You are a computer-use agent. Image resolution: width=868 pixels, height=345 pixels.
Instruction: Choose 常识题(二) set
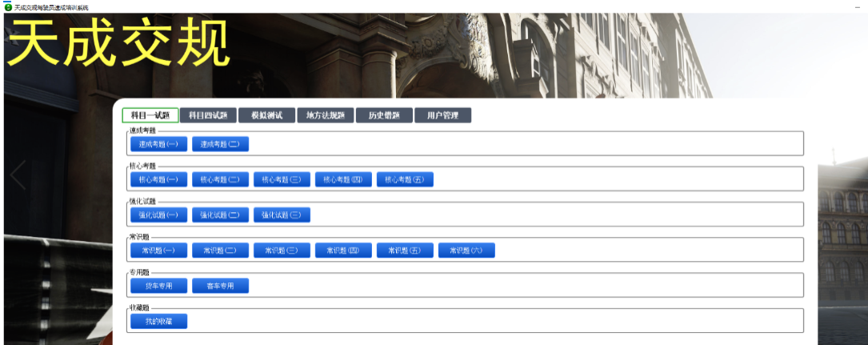(x=220, y=251)
